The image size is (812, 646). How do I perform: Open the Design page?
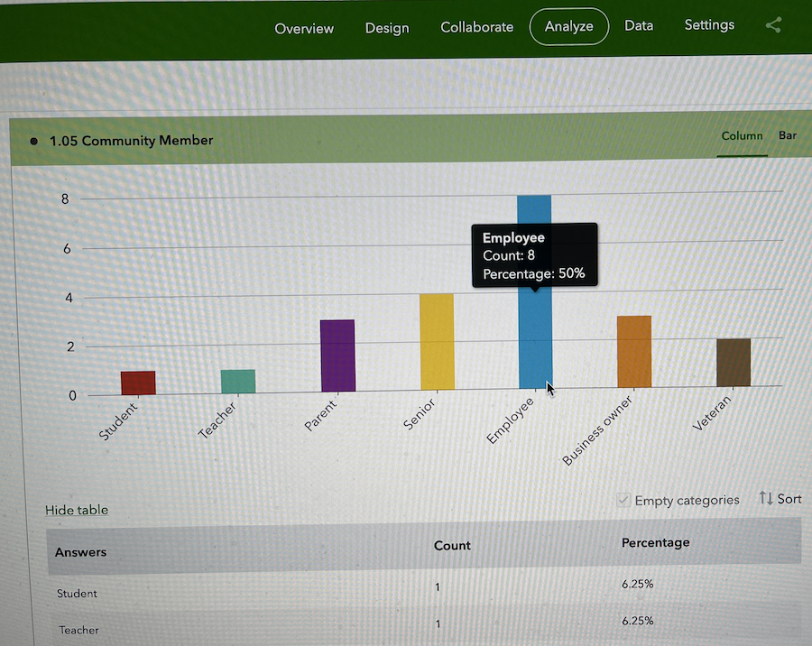click(x=387, y=27)
